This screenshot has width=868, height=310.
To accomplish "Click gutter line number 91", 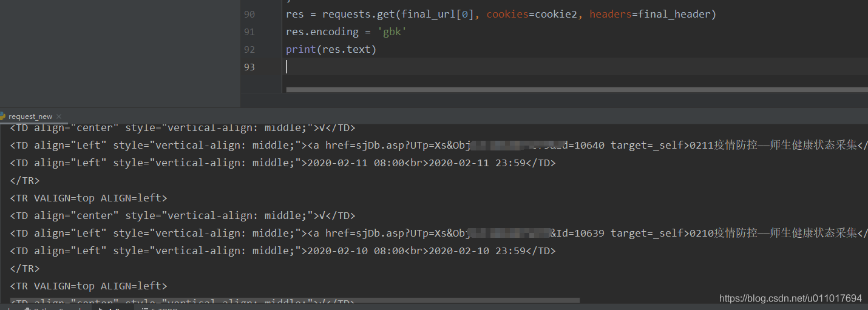I will click(x=249, y=32).
